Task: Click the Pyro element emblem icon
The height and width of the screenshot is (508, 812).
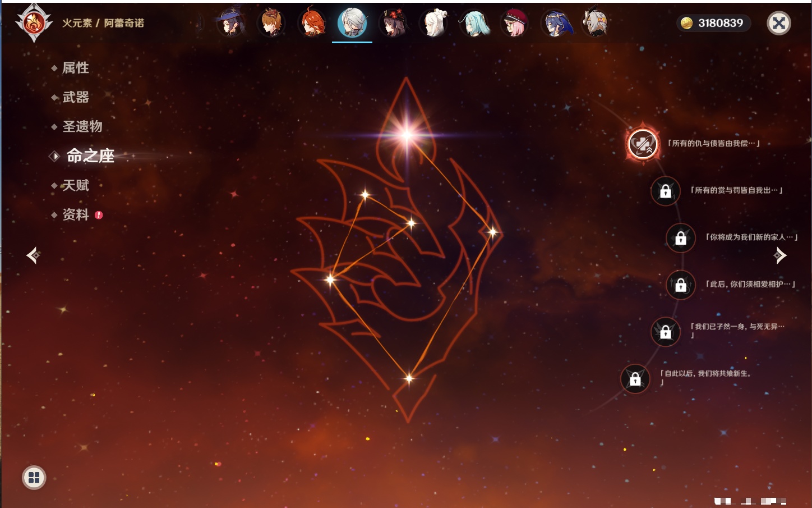Action: (x=34, y=24)
